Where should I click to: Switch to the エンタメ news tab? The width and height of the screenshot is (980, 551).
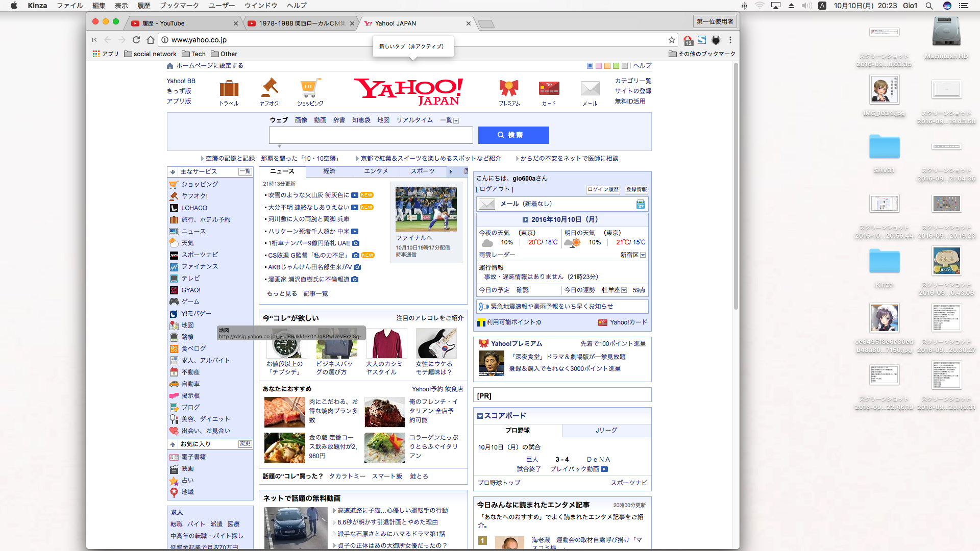[x=376, y=171]
